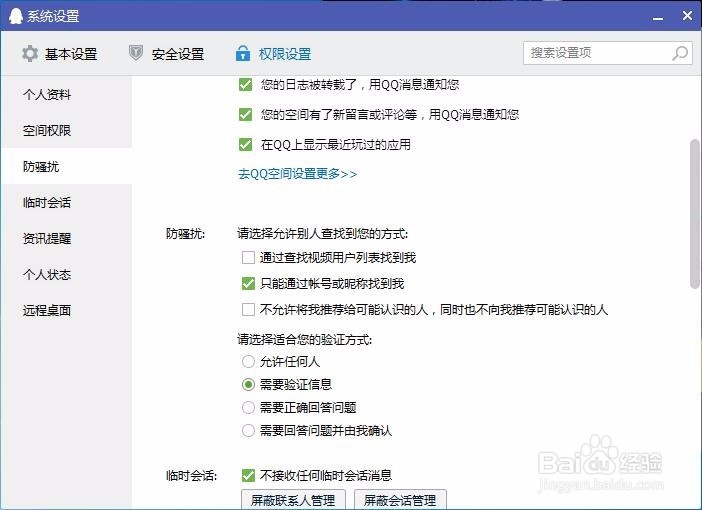This screenshot has width=702, height=510.
Task: Click the 临时会话: section label
Action: pos(191,475)
